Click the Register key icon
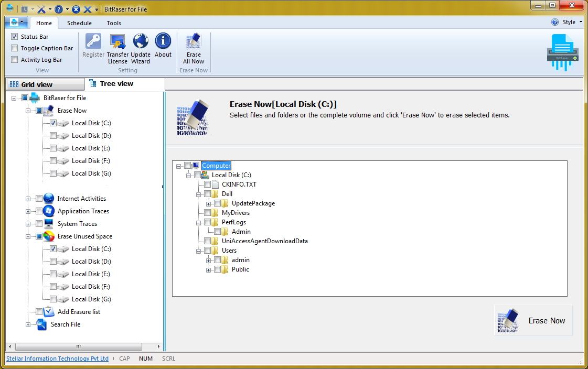The height and width of the screenshot is (369, 588). coord(93,41)
